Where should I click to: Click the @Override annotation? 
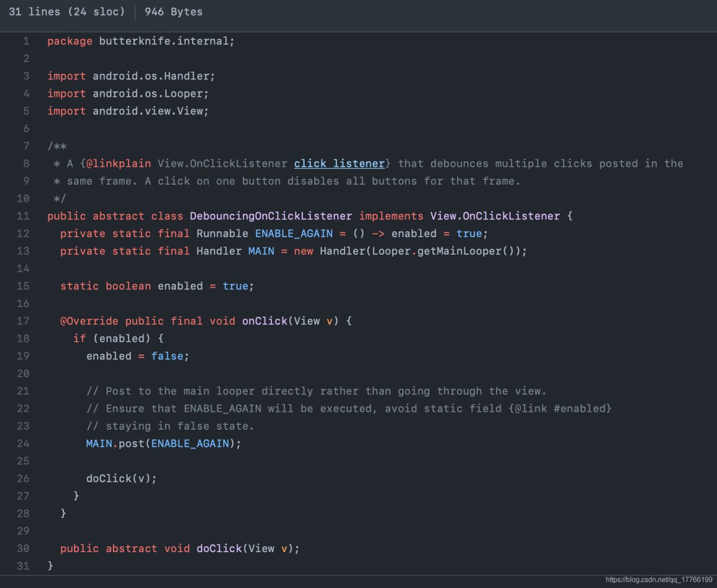coord(89,321)
